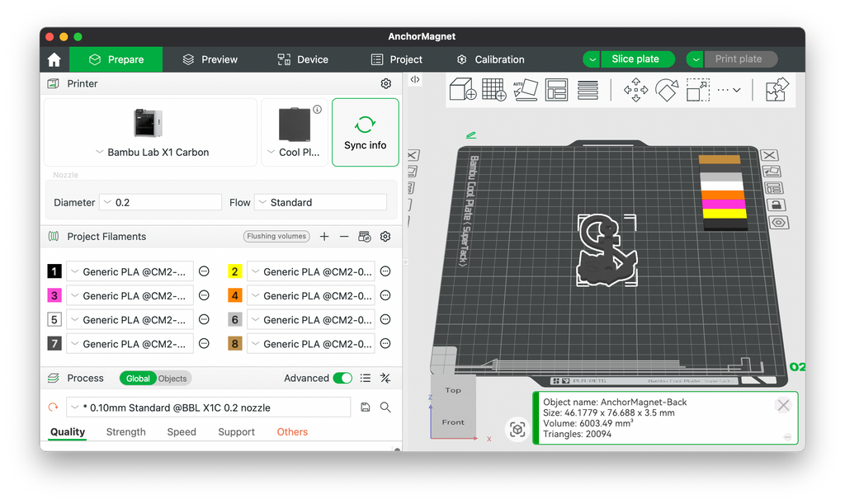Screen dimensions: 845x504
Task: Remove last filament with minus icon
Action: [x=344, y=237]
